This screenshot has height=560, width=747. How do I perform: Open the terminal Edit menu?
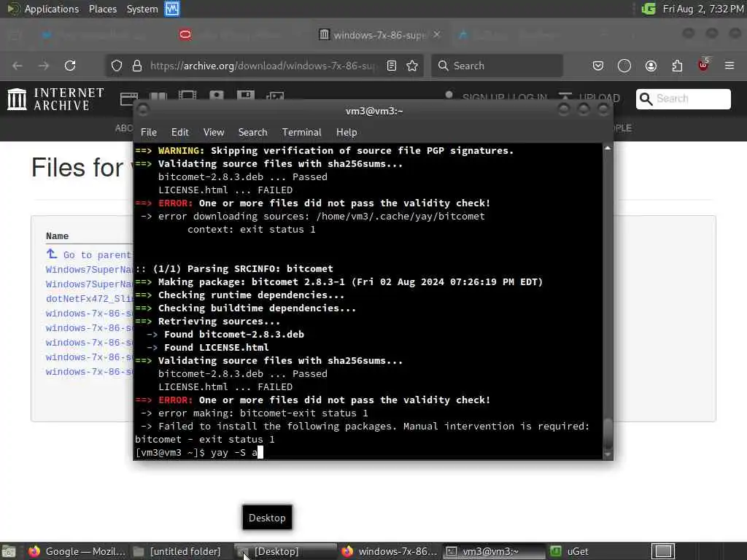pyautogui.click(x=180, y=132)
